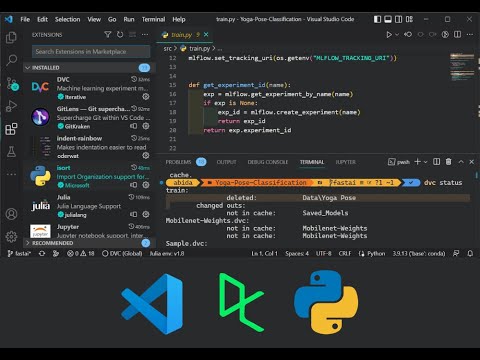Image resolution: width=480 pixels, height=360 pixels.
Task: Select the 3.9.13 conda interpreter
Action: 419,254
